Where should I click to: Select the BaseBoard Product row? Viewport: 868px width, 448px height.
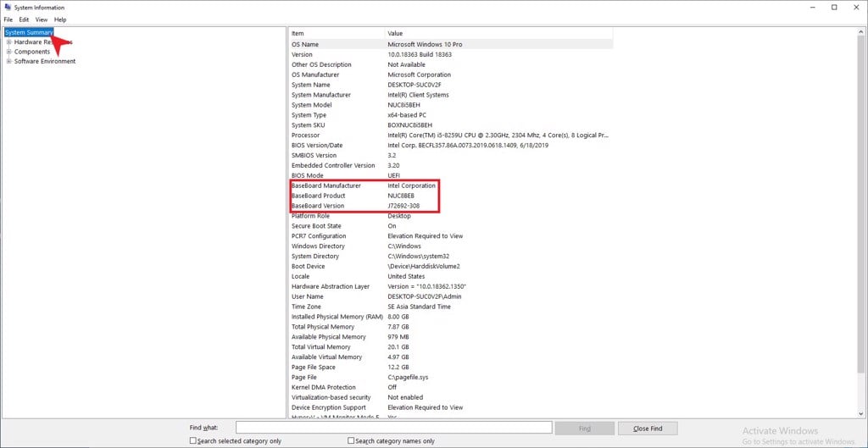point(451,196)
